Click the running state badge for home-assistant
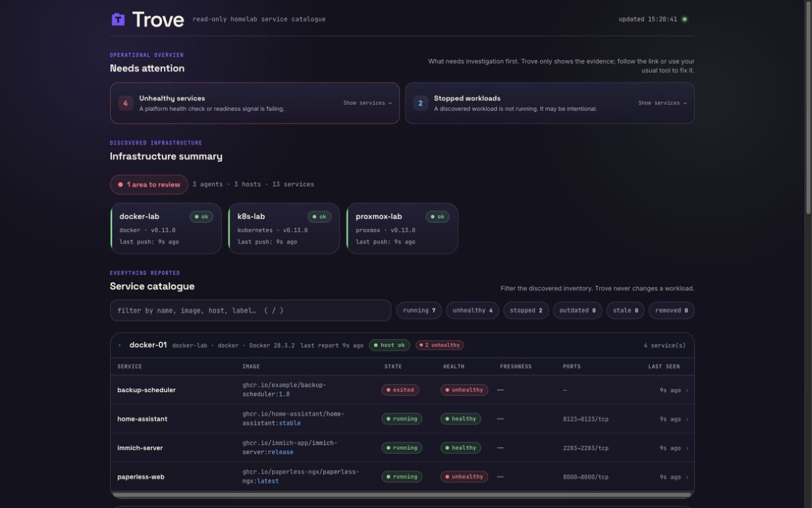812x508 pixels. coord(402,419)
